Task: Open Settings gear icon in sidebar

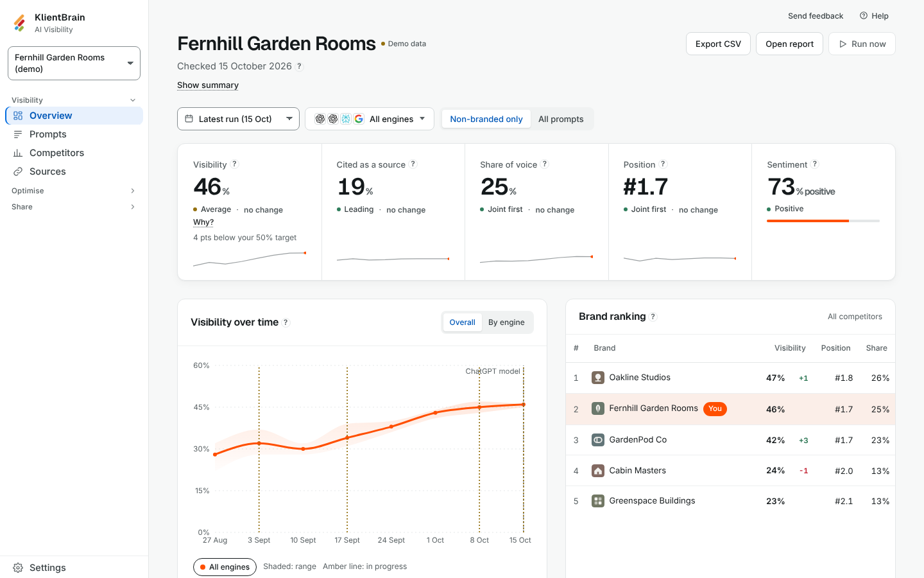Action: click(x=18, y=568)
